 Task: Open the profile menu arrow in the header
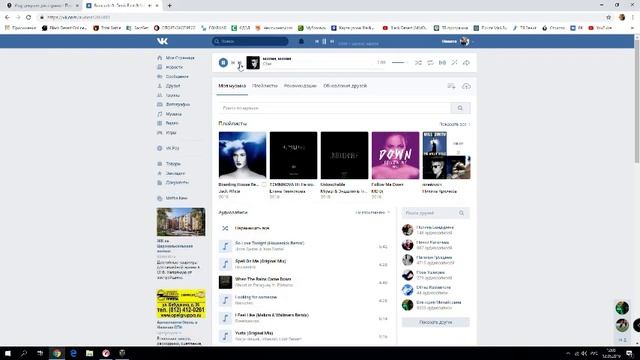point(473,41)
